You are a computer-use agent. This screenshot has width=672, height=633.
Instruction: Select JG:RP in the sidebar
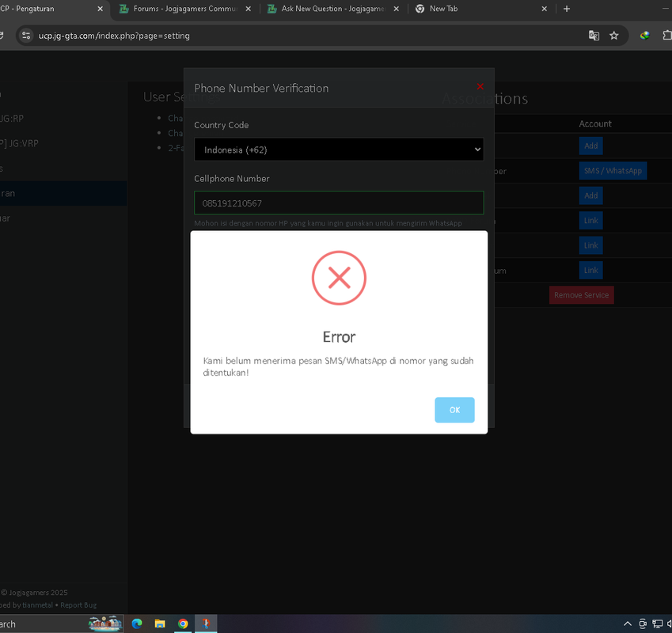(12, 119)
